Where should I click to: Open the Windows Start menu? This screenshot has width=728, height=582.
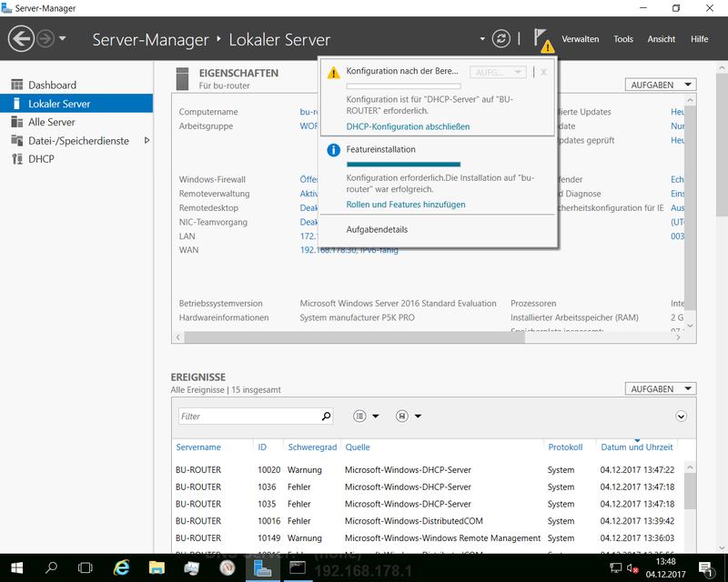coord(16,568)
